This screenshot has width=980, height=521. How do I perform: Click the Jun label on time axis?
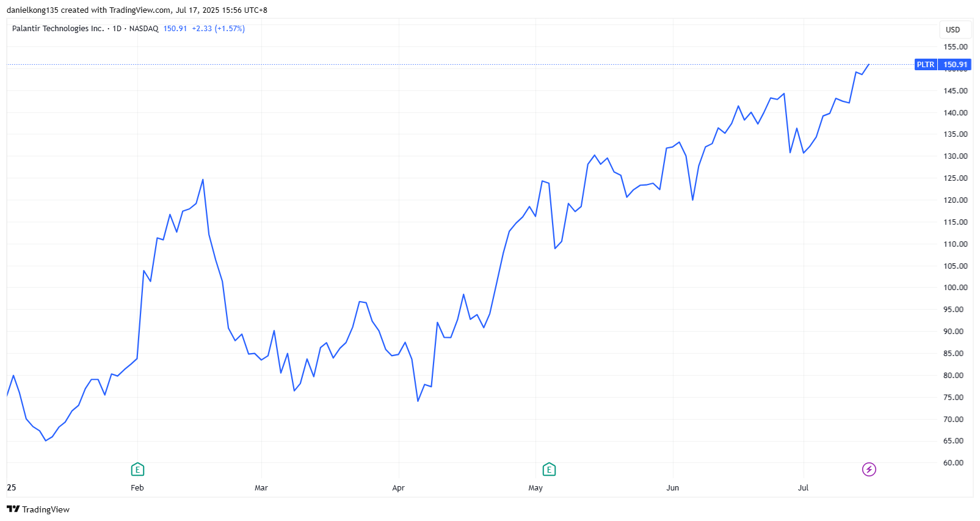click(x=672, y=487)
